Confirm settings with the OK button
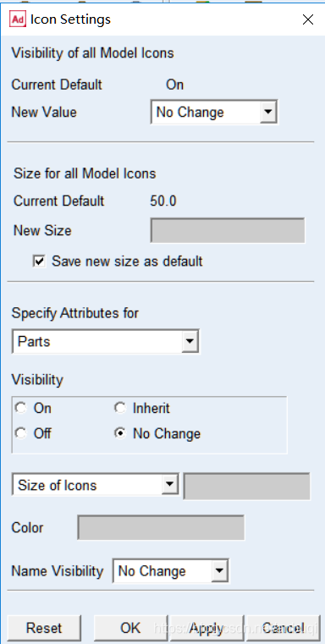The height and width of the screenshot is (644, 325). pos(130,628)
